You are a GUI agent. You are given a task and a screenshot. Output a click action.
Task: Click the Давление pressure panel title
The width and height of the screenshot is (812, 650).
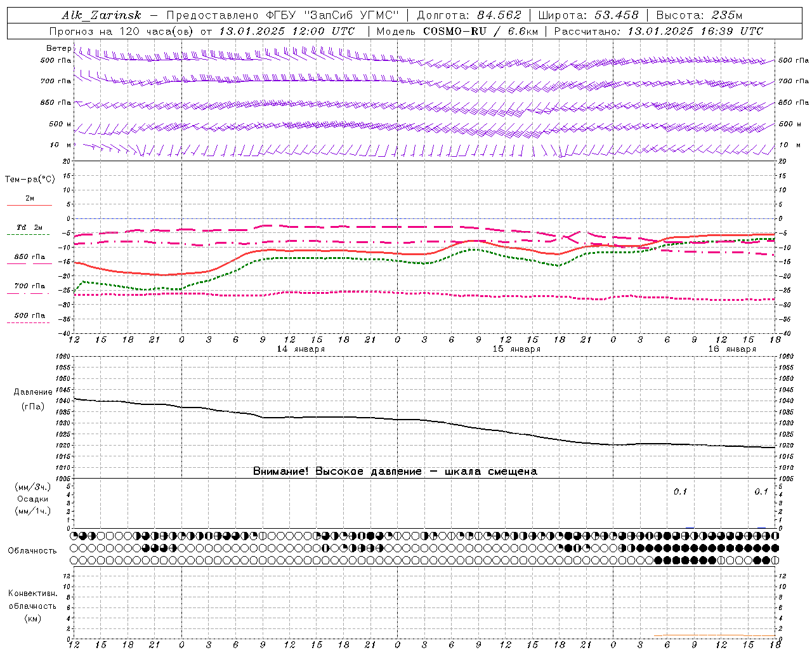click(x=33, y=392)
